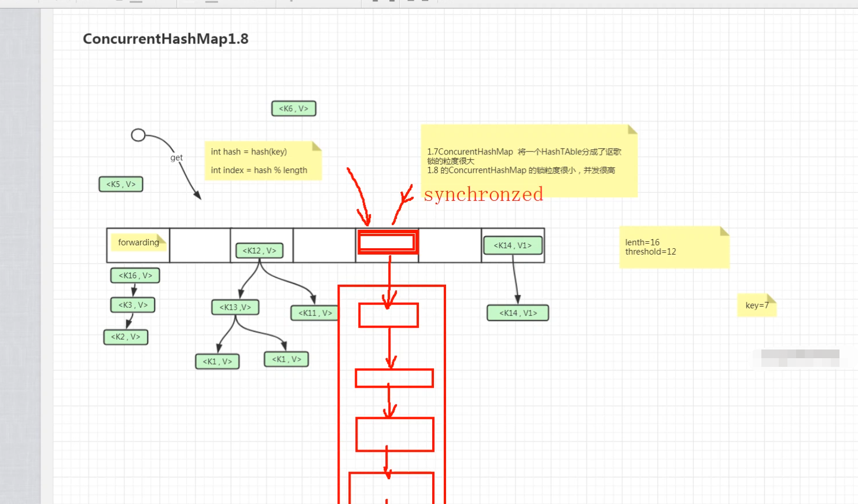Select the <K12 , V> tree root node
Screen dimensions: 858x504
[259, 251]
